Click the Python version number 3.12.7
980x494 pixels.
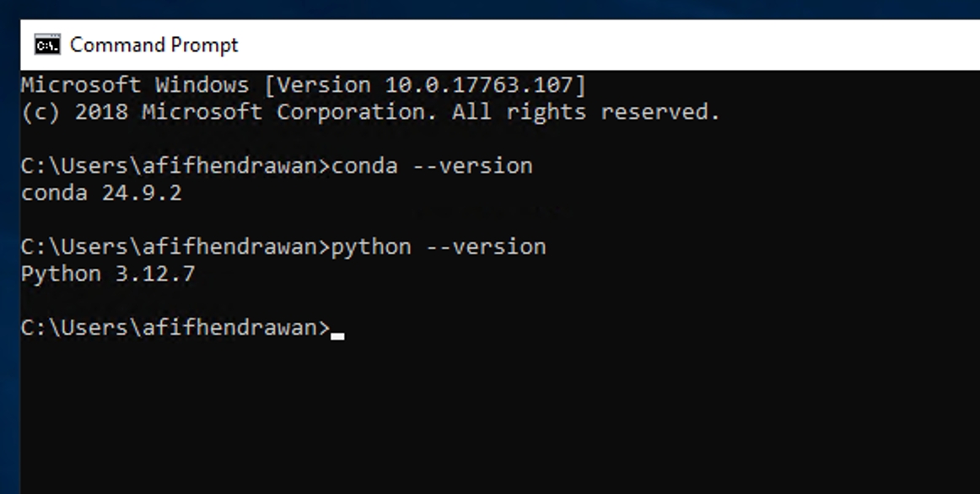(155, 274)
